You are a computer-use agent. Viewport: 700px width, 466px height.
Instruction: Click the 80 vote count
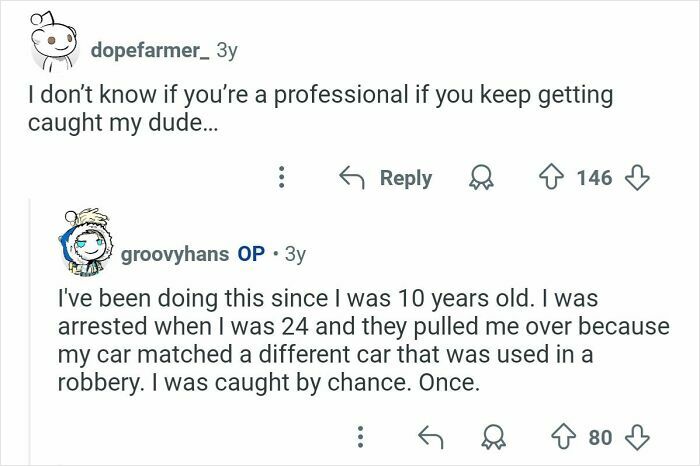600,437
